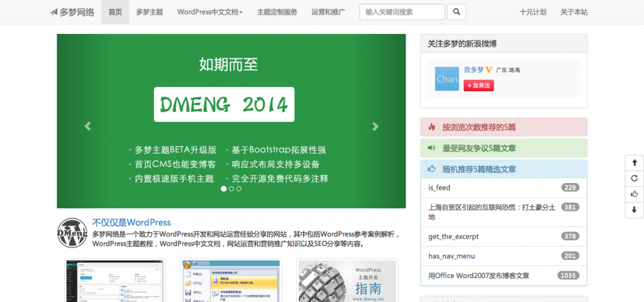Click previous slide arrow on carousel
The height and width of the screenshot is (302, 644).
87,126
